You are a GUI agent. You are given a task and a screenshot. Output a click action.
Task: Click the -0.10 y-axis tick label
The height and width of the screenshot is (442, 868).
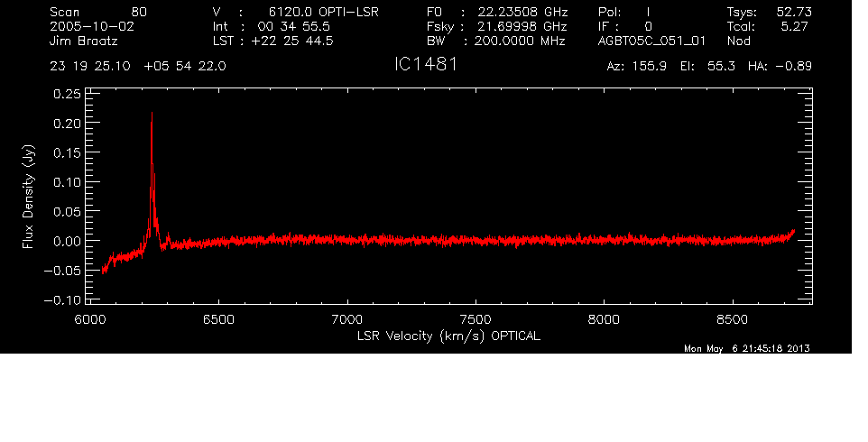point(62,300)
